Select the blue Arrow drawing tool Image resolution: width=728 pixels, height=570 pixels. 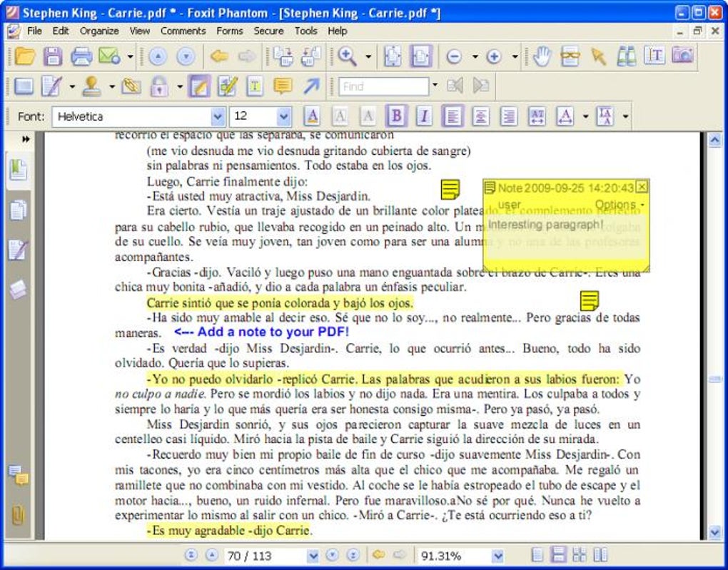coord(311,86)
